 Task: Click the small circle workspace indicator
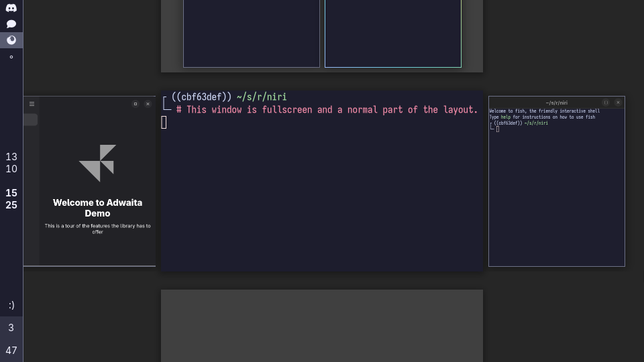tap(11, 57)
